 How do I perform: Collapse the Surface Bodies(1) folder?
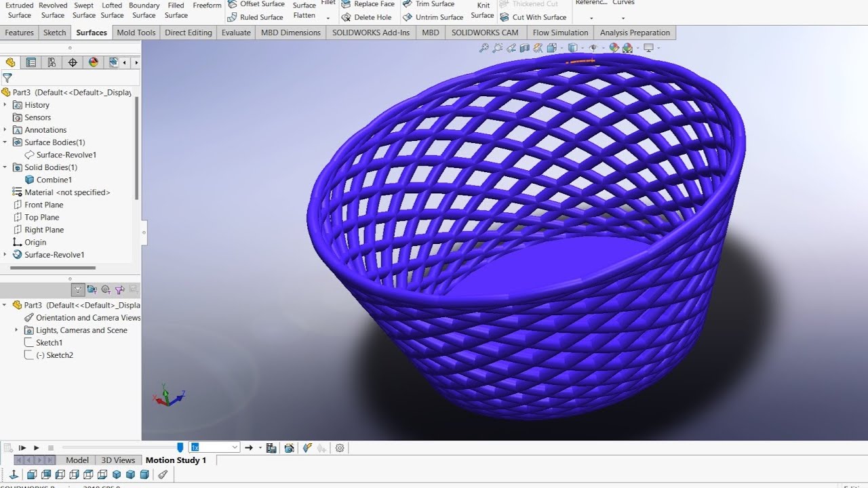click(x=5, y=142)
